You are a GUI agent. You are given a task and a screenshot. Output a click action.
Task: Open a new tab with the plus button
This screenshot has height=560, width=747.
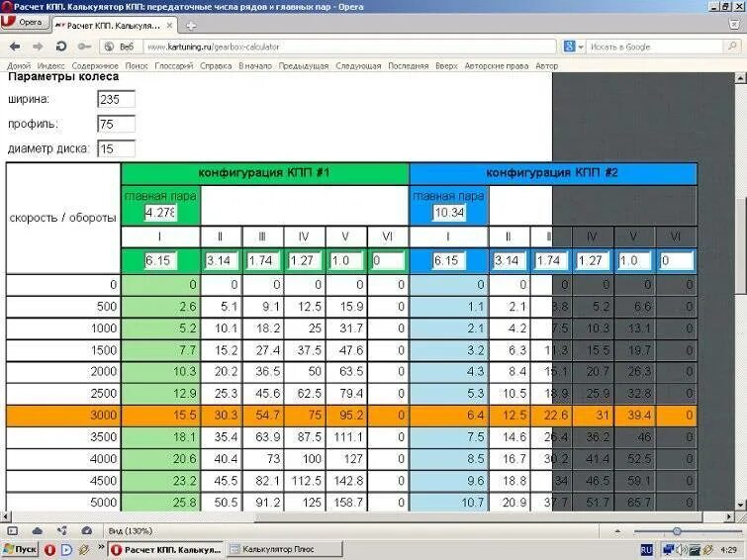[191, 26]
